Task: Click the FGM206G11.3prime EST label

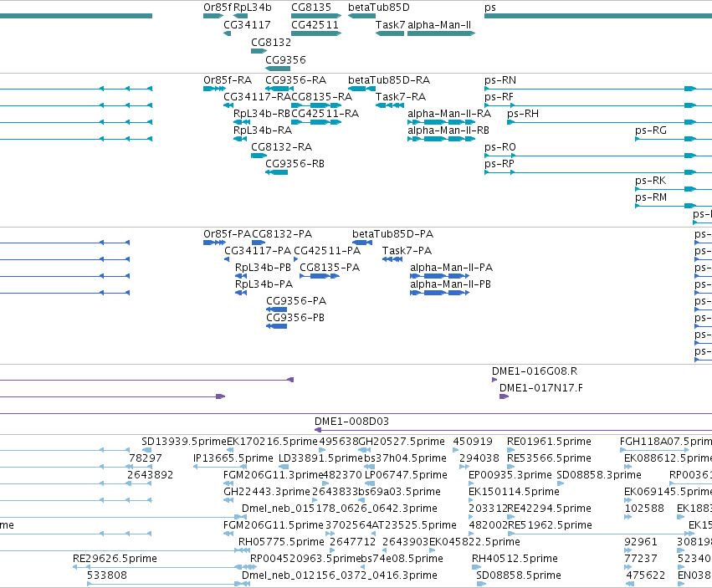Action: coord(273,475)
